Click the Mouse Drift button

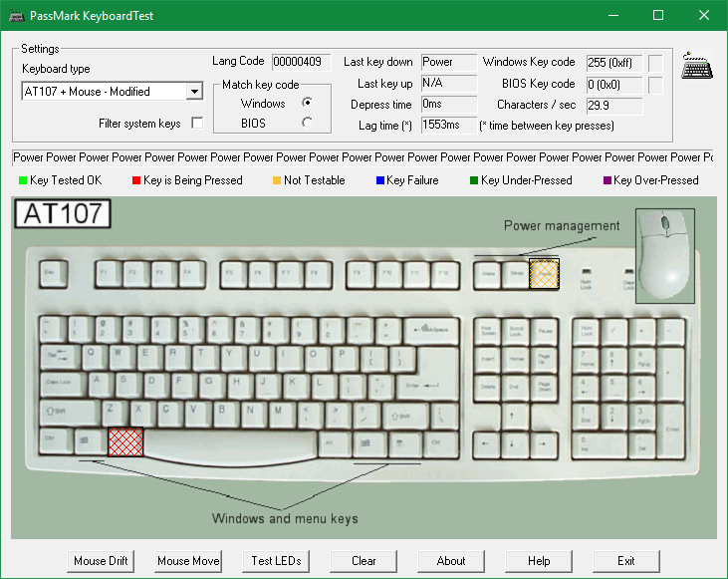coord(101,561)
